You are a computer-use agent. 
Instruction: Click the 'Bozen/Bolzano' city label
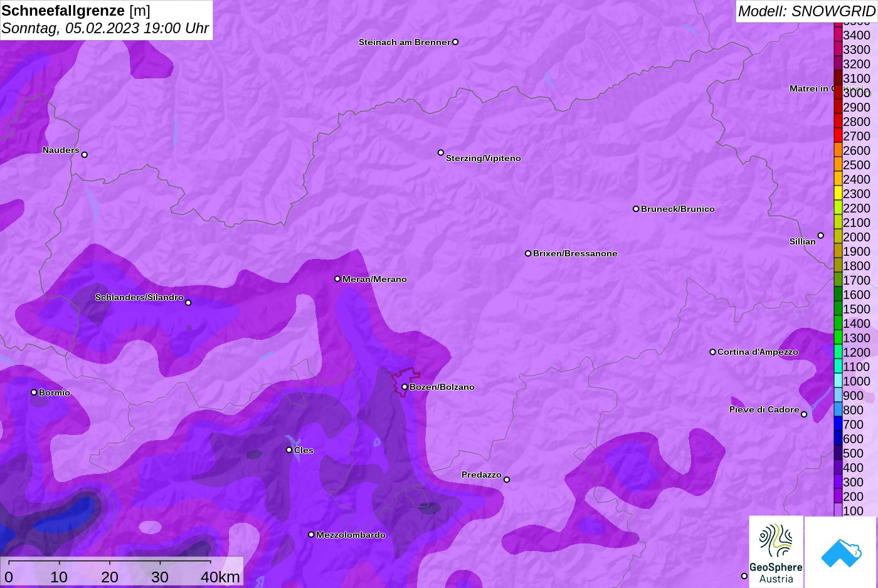(442, 387)
